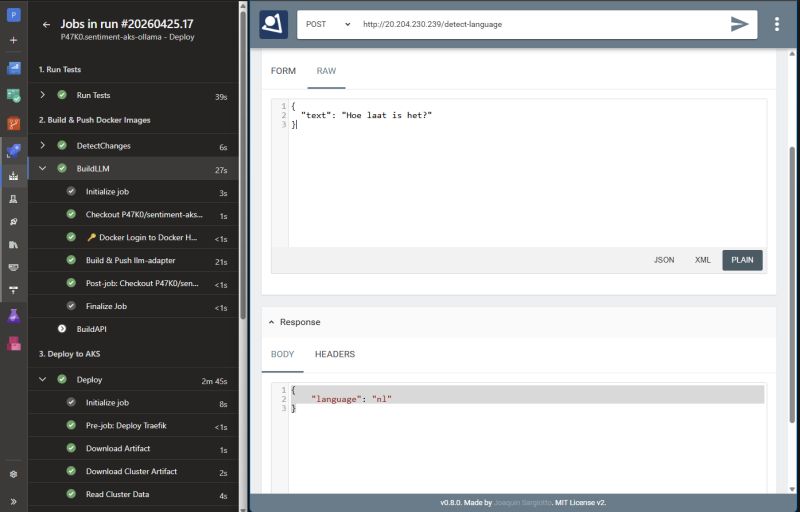Screen dimensions: 800x512
Task: Click the '1. Run Tests' stage heading
Action: click(60, 69)
